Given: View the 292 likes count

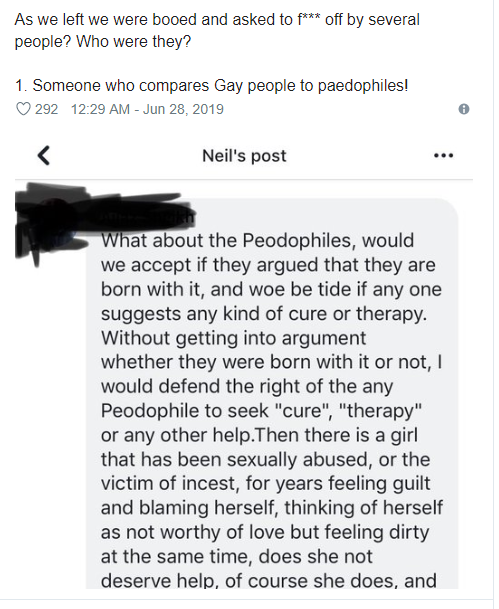Looking at the screenshot, I should pyautogui.click(x=46, y=109).
